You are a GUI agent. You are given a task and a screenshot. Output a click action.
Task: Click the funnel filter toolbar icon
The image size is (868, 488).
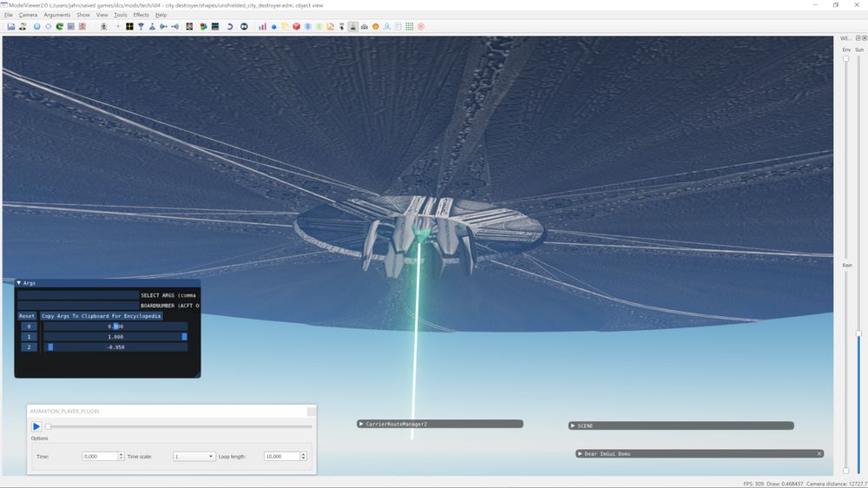(x=141, y=27)
